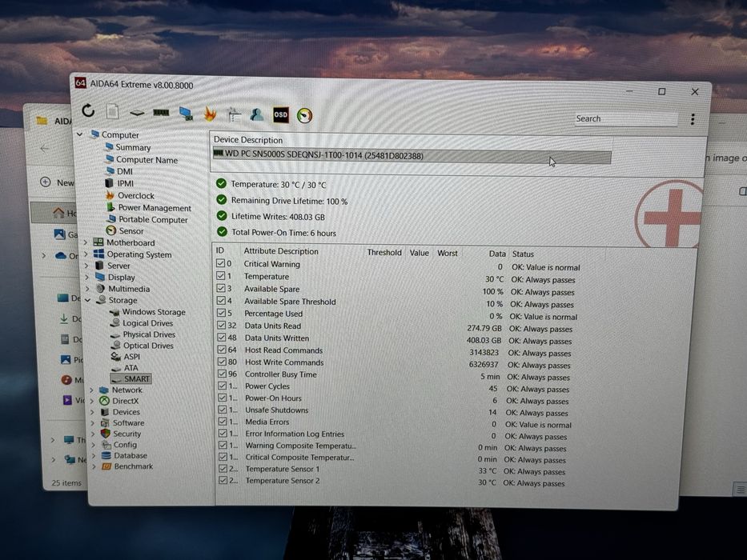Start the system stability test flame icon
Screen dimensions: 747x560
(210, 114)
